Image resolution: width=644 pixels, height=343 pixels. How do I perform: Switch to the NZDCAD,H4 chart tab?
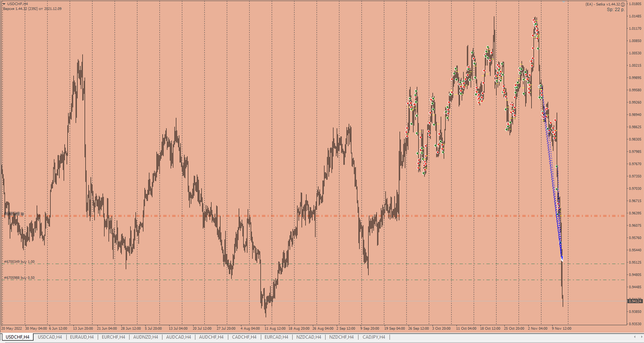click(x=309, y=338)
